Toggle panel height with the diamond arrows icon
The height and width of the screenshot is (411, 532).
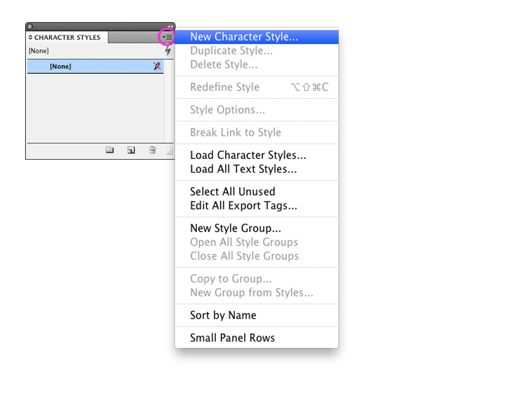tap(31, 37)
